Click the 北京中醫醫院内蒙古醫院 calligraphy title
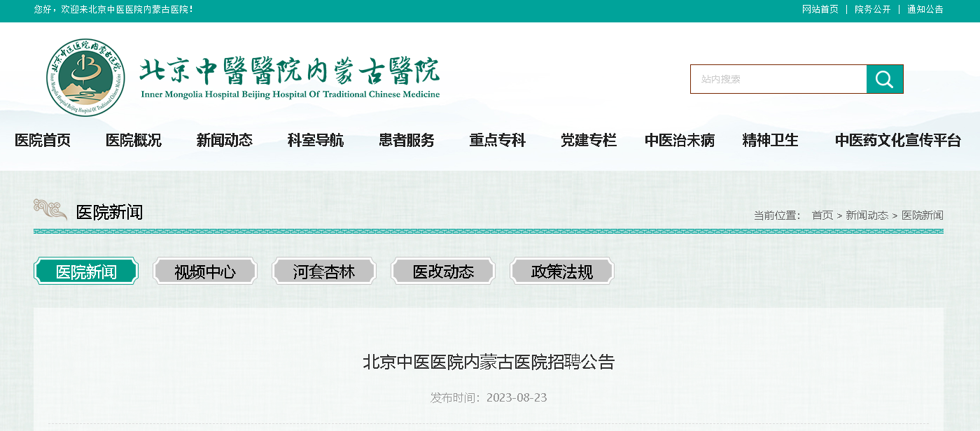Viewport: 980px width, 431px height. coord(290,70)
